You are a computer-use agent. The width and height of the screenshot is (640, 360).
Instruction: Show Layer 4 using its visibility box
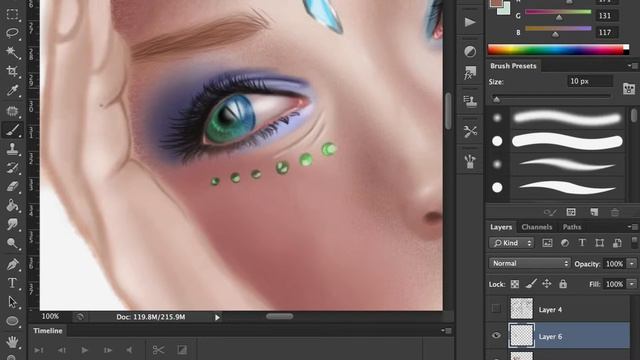pos(496,309)
